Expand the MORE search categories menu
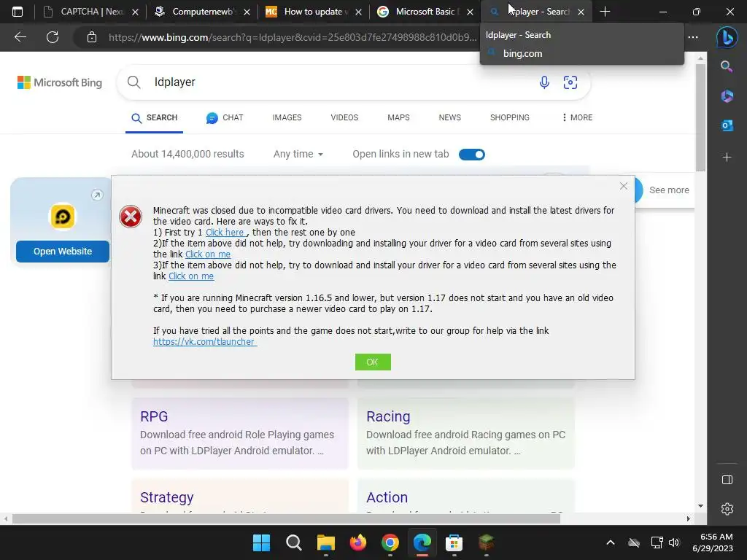This screenshot has width=747, height=560. [x=577, y=117]
